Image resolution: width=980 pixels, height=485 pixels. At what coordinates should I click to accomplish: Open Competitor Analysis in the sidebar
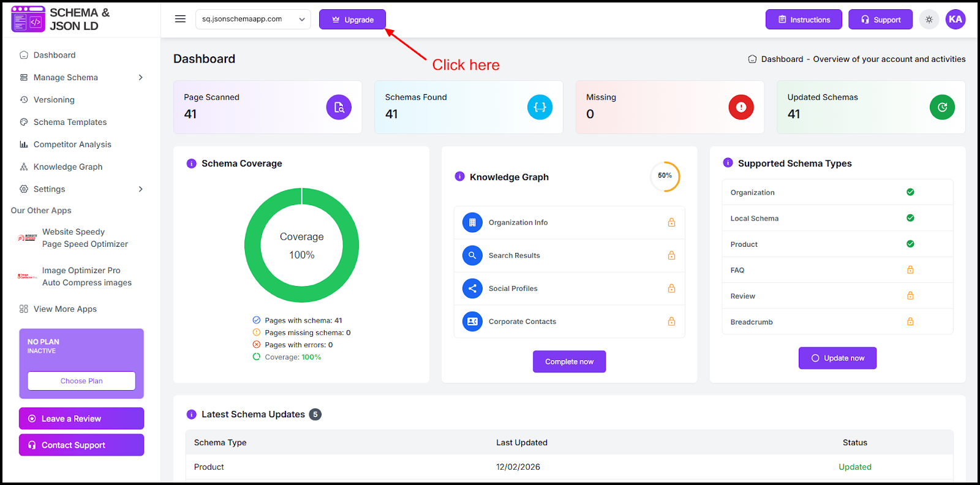click(72, 145)
